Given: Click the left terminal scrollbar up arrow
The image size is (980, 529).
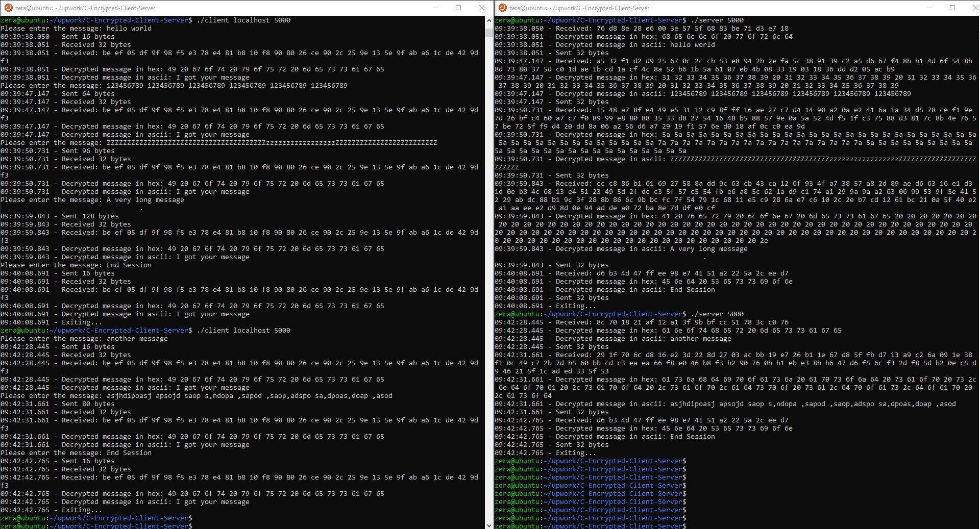Looking at the screenshot, I should [489, 20].
